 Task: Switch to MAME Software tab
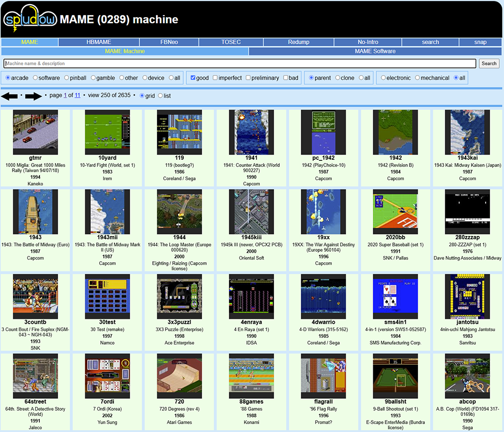pos(375,51)
